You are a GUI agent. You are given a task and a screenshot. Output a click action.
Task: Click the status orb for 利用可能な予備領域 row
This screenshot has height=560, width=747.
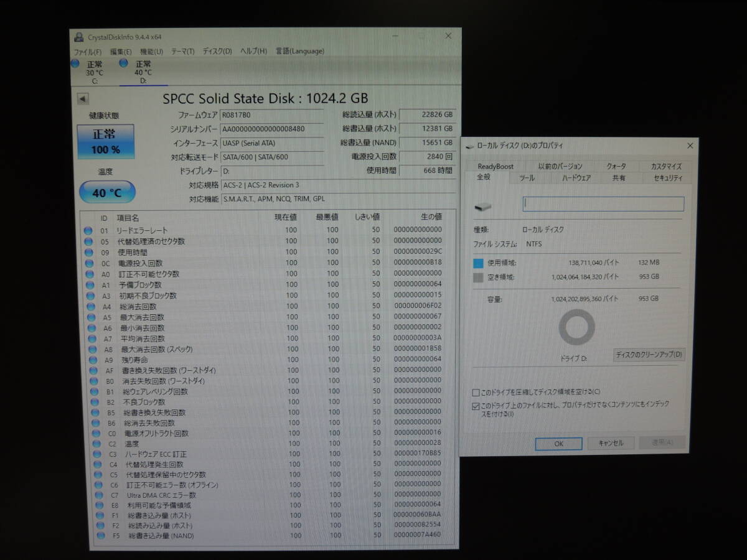point(98,505)
